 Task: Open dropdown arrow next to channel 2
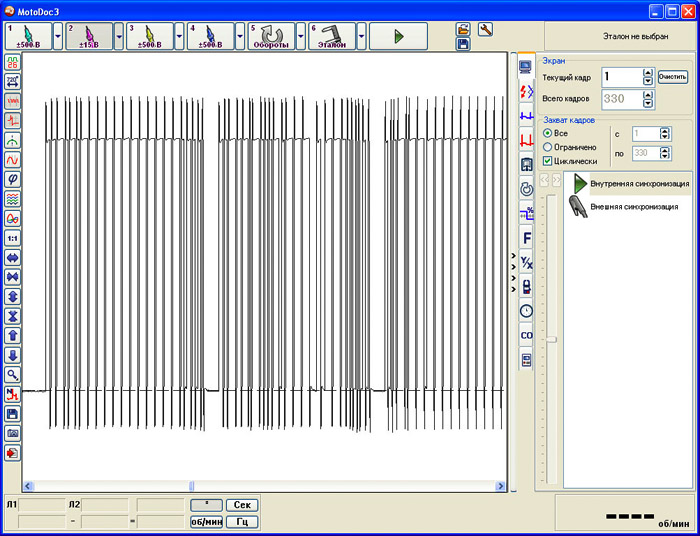[x=119, y=36]
